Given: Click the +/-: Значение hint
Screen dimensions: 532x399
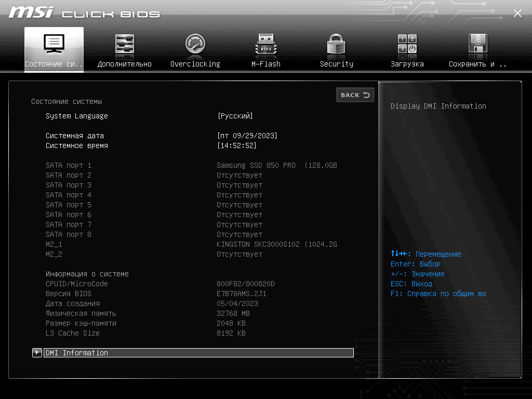Looking at the screenshot, I should click(418, 274).
